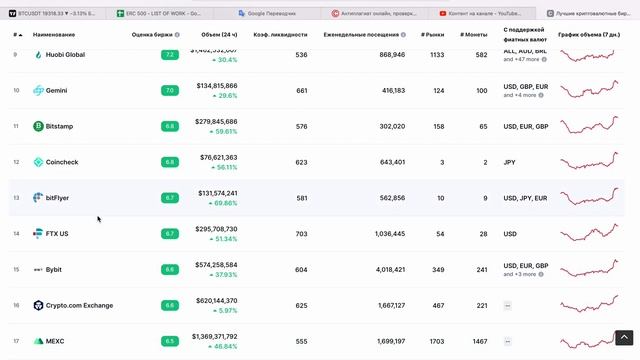Click MEXC coins count 1467

(479, 341)
